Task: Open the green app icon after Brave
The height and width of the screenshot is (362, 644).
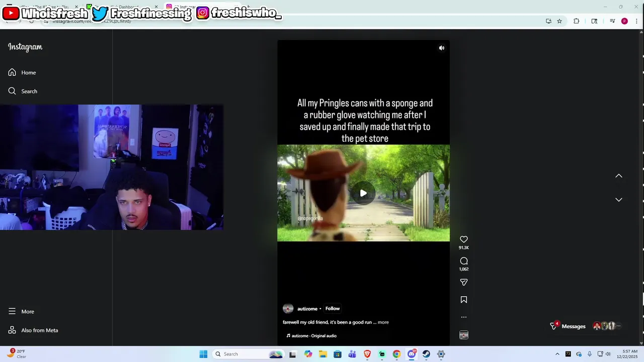Action: point(382,354)
